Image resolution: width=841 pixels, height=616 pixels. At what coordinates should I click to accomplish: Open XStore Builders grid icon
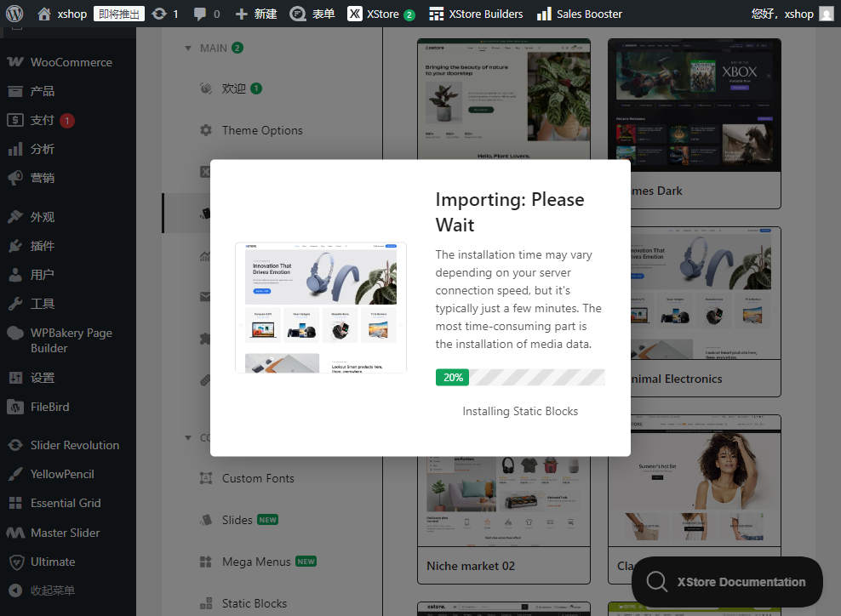[436, 14]
